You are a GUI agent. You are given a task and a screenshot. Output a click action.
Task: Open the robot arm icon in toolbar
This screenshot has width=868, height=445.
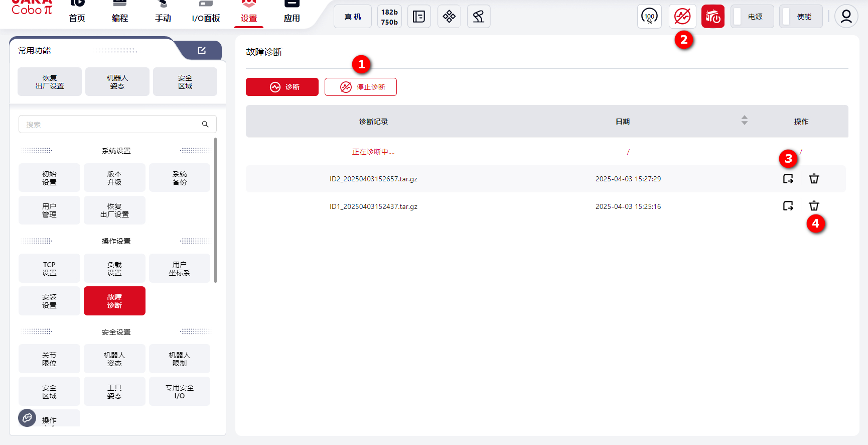[x=479, y=17]
